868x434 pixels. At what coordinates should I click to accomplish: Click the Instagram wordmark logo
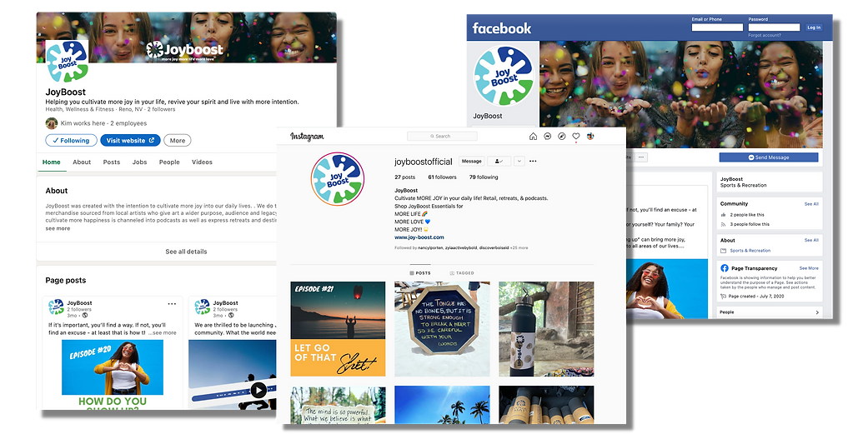(x=307, y=137)
